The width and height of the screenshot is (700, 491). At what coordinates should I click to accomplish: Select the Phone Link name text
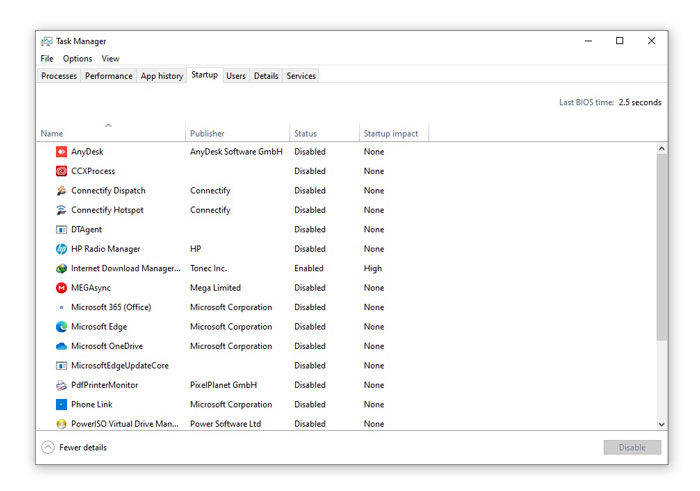coord(92,404)
